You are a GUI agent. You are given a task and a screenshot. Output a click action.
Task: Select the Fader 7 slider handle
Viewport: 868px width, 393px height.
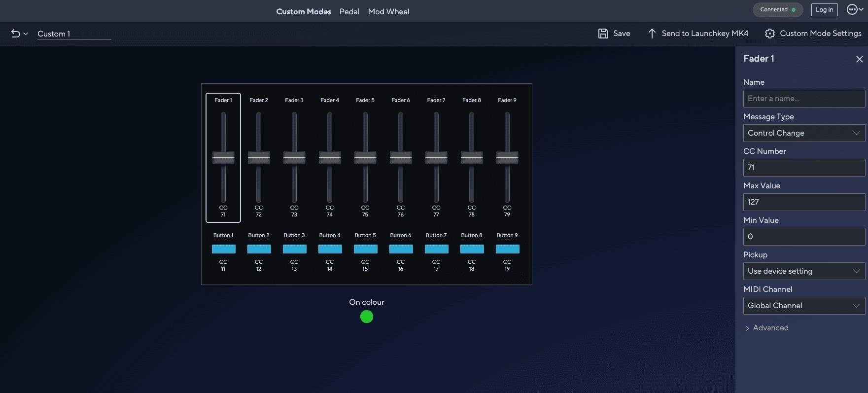coord(436,158)
